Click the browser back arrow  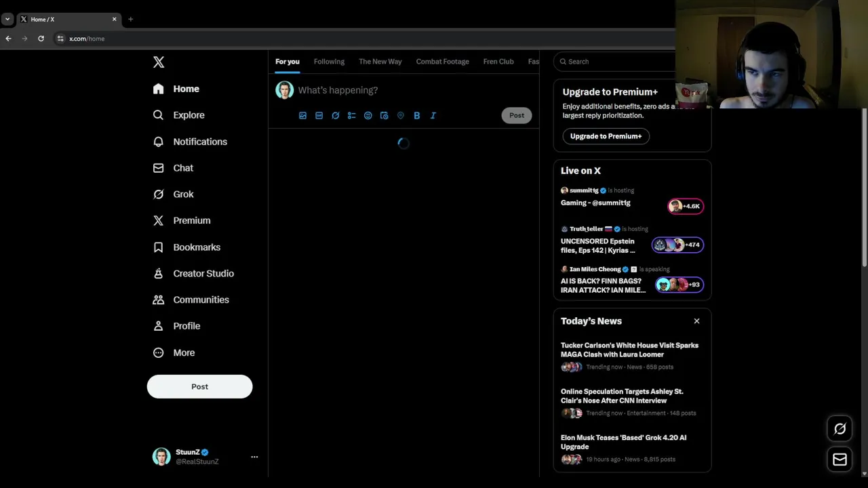tap(8, 39)
